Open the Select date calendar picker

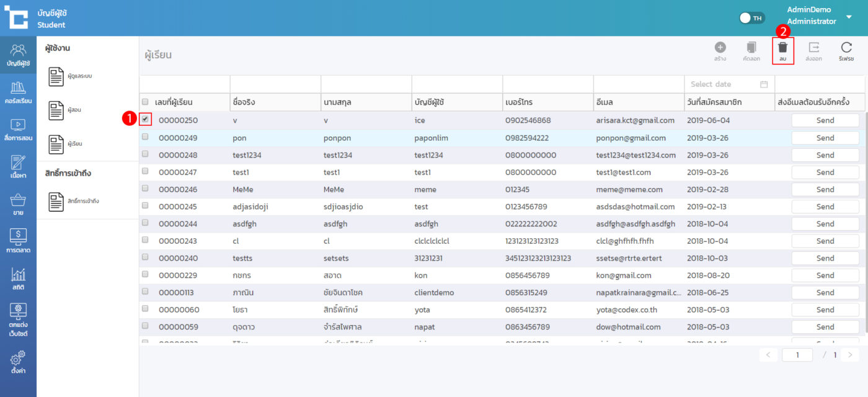click(764, 84)
